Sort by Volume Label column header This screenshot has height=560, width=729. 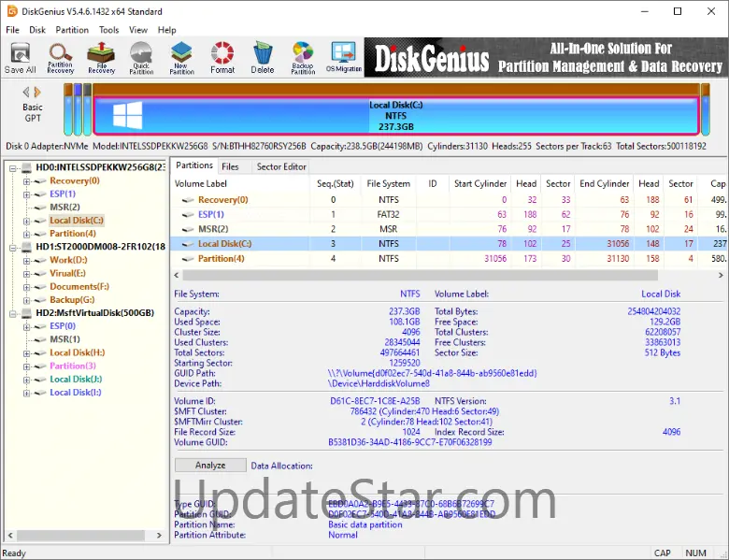pyautogui.click(x=241, y=184)
